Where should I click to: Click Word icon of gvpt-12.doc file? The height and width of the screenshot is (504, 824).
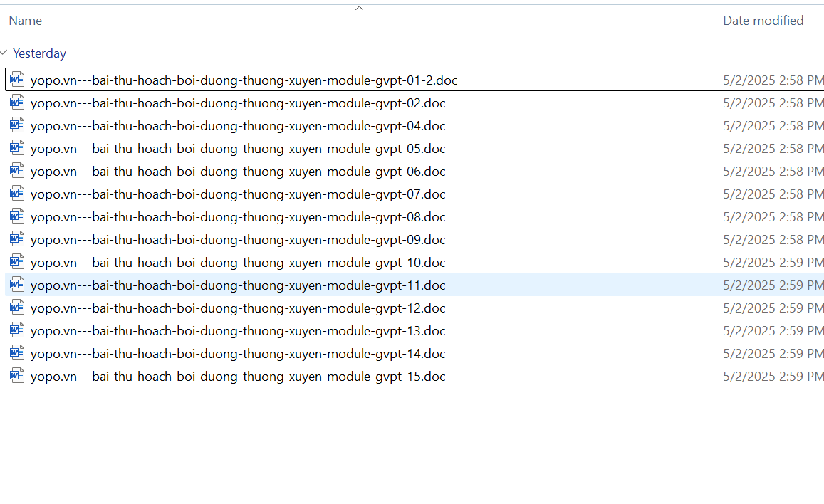(17, 308)
